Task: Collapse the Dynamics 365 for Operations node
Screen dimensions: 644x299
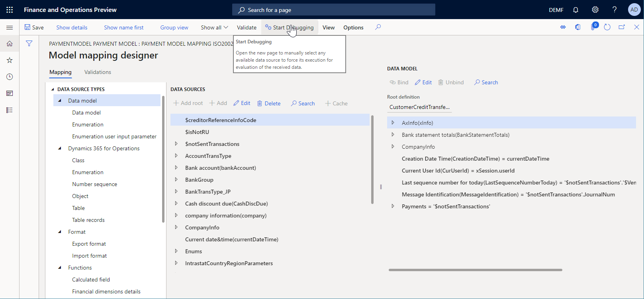Action: [60, 148]
